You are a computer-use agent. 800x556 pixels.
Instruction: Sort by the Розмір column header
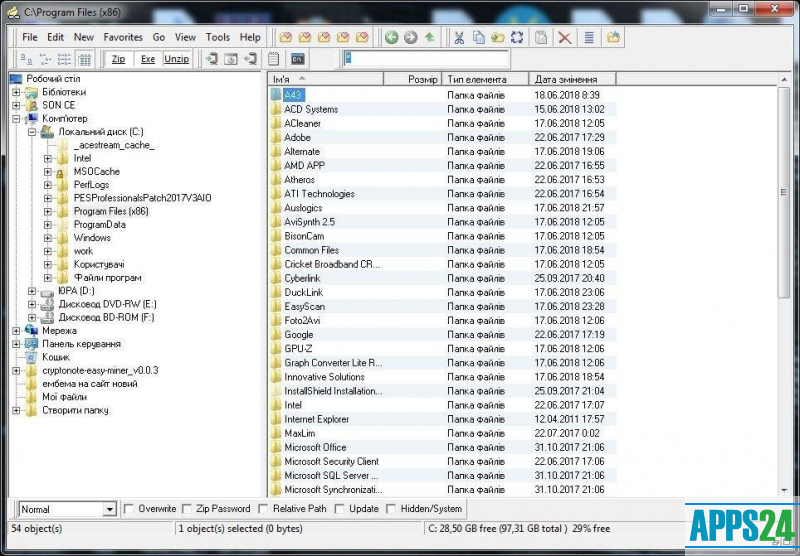(412, 79)
